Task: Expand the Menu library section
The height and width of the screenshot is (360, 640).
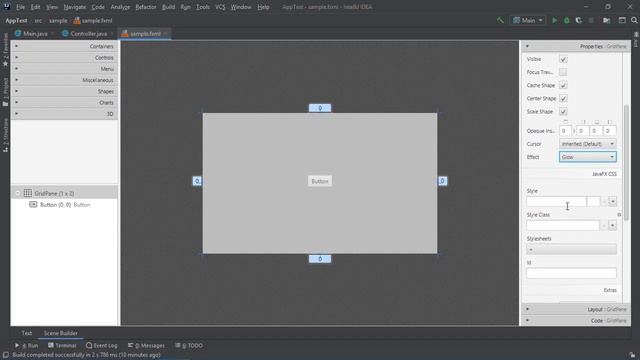Action: (x=64, y=69)
